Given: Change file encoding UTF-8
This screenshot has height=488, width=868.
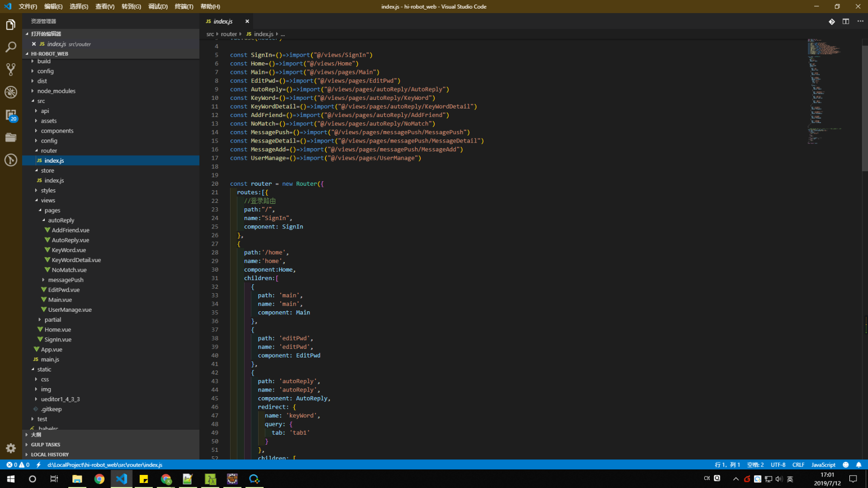Looking at the screenshot, I should [x=778, y=465].
